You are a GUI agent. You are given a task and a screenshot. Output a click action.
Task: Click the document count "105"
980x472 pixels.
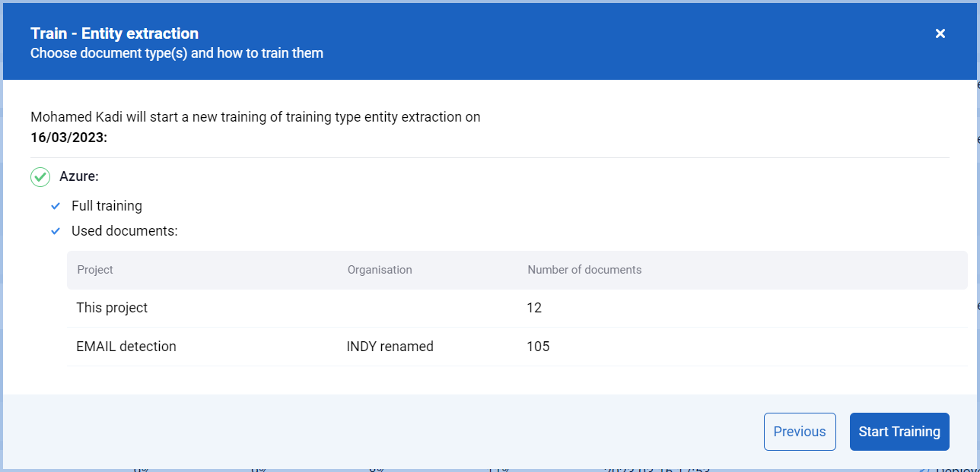pos(538,347)
